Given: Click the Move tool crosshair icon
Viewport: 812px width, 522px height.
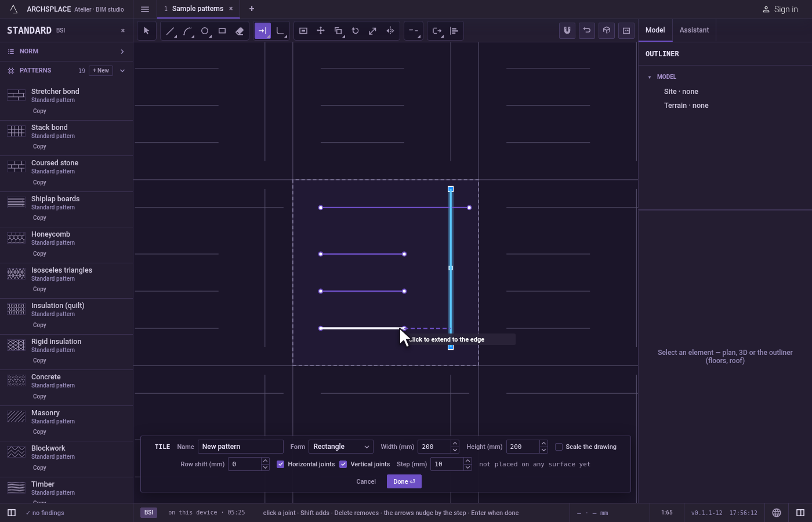Looking at the screenshot, I should click(321, 31).
